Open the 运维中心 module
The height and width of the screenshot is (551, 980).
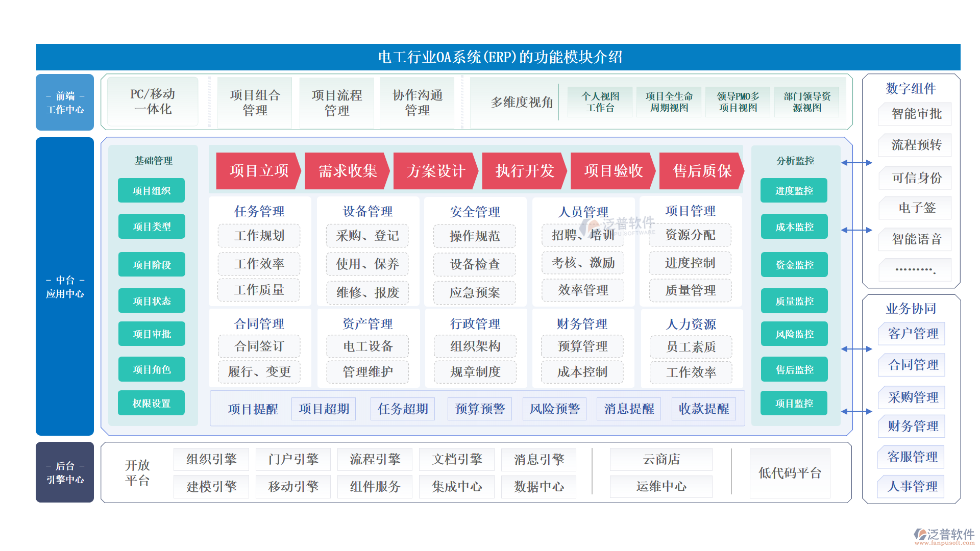[660, 486]
